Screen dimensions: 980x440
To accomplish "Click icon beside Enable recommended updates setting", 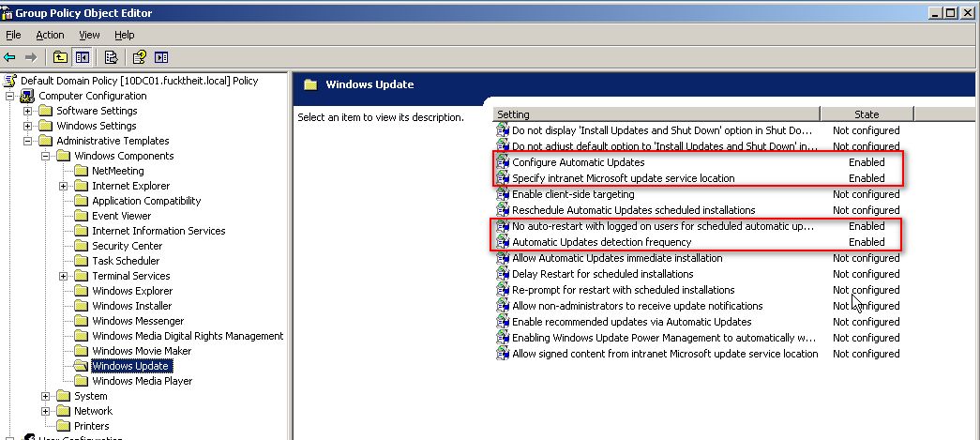I will 503,322.
